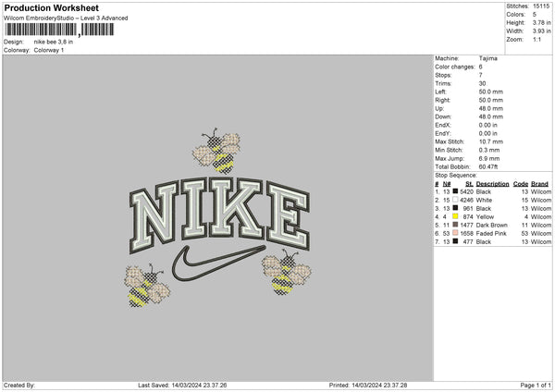This screenshot has width=555, height=392.
Task: Click the Stitches value 15115
Action: 541,6
